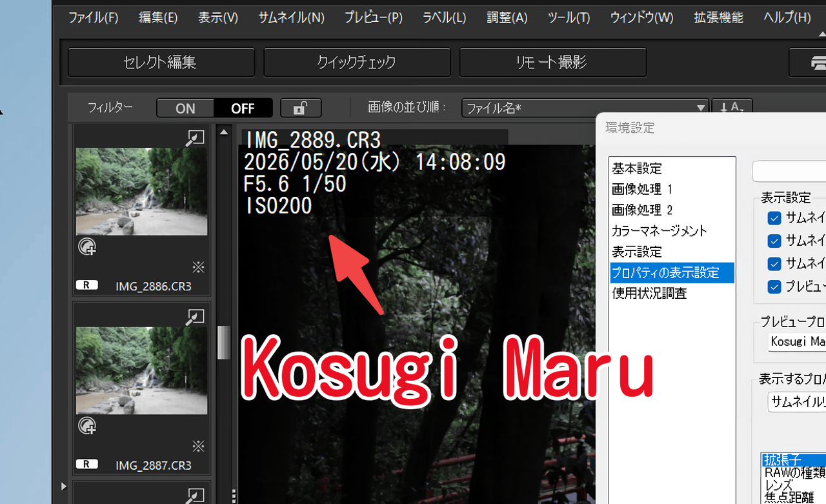Select 画像処理 1 in preferences list
The height and width of the screenshot is (504, 826).
[642, 190]
